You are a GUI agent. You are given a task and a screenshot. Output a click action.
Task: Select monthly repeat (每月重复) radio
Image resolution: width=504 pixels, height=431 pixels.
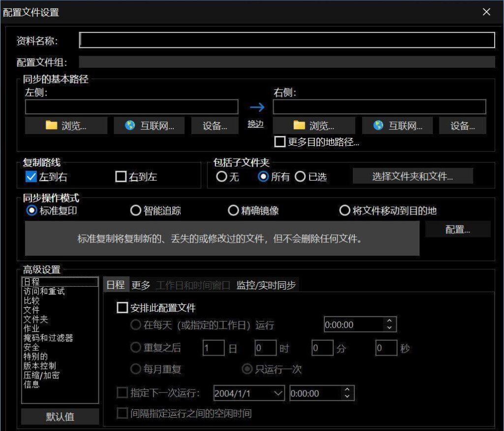(135, 368)
